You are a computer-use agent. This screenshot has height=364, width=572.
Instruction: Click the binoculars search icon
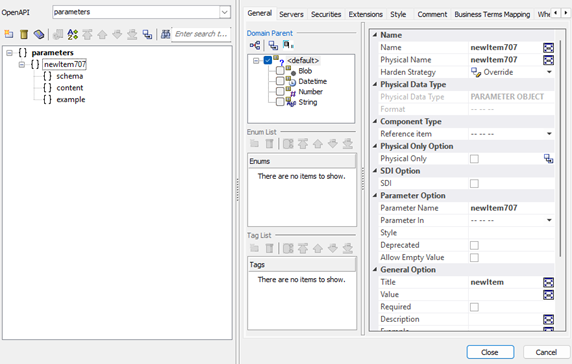166,34
